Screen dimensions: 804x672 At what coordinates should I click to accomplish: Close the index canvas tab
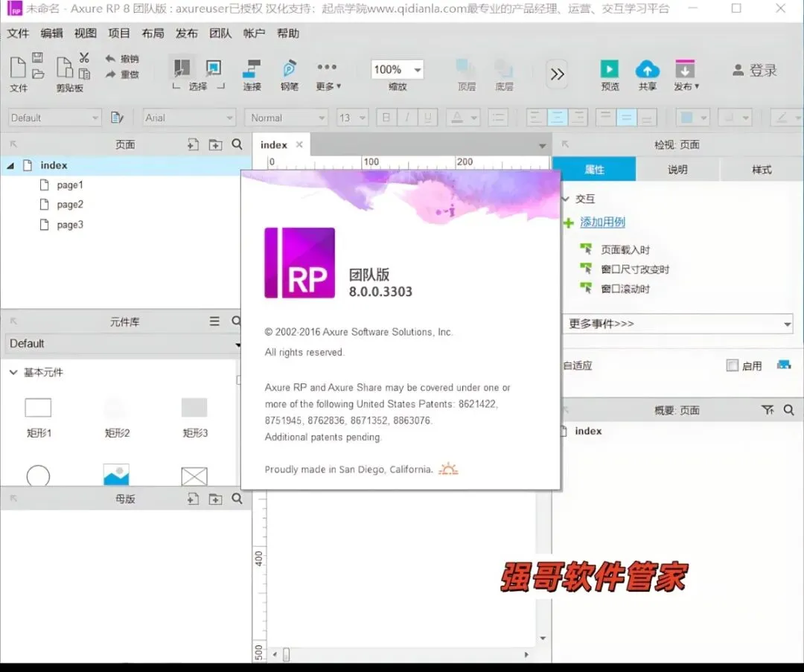299,144
